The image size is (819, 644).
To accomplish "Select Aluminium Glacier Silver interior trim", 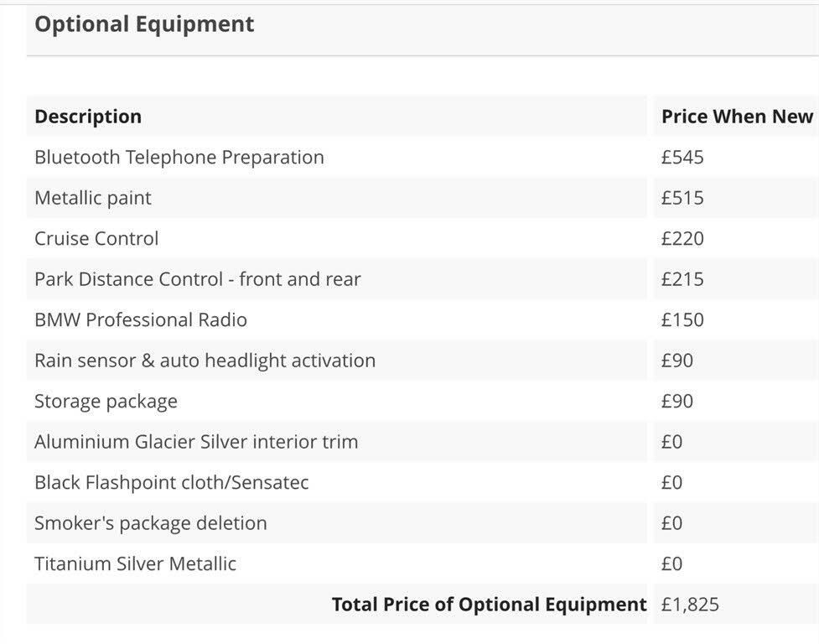I will (196, 443).
